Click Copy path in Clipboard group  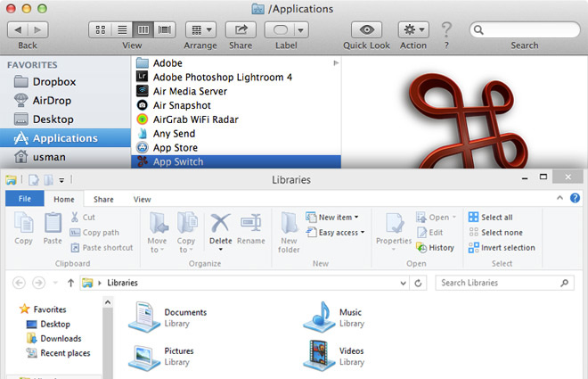click(94, 233)
